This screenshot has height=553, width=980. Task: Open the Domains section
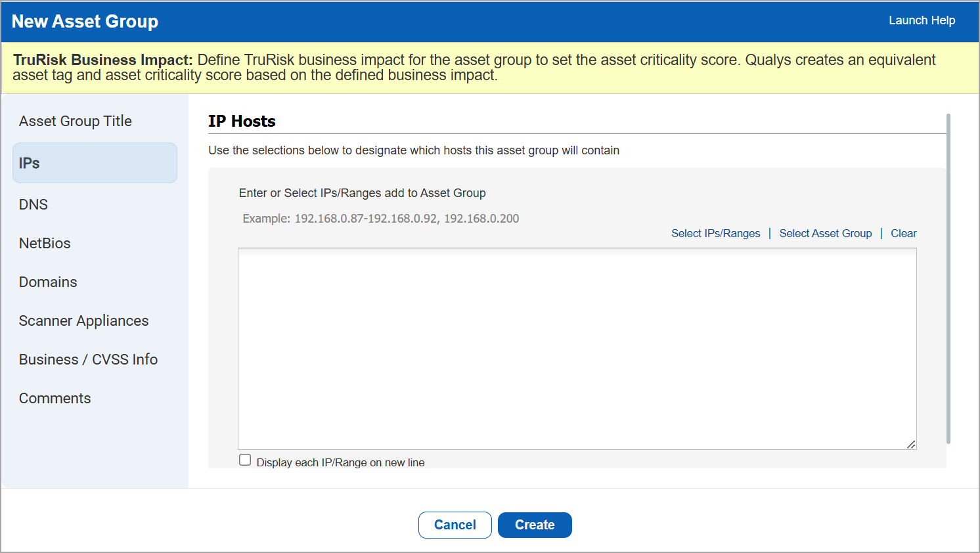pyautogui.click(x=48, y=282)
